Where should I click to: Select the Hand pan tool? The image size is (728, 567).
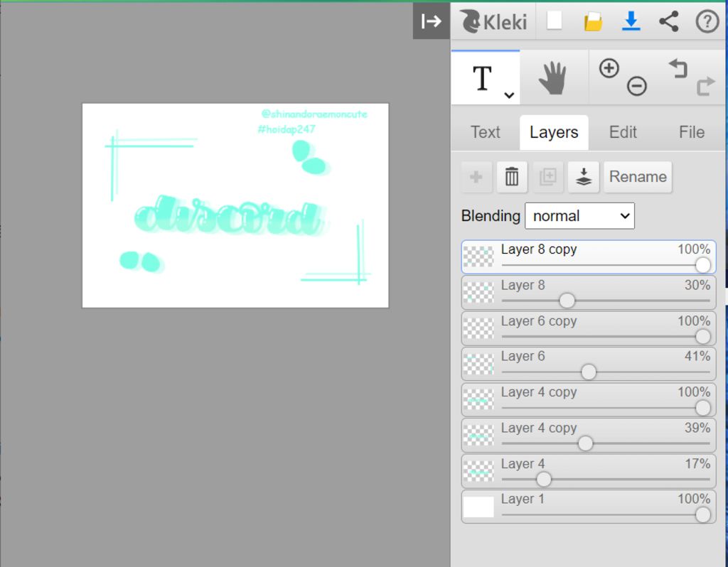553,77
